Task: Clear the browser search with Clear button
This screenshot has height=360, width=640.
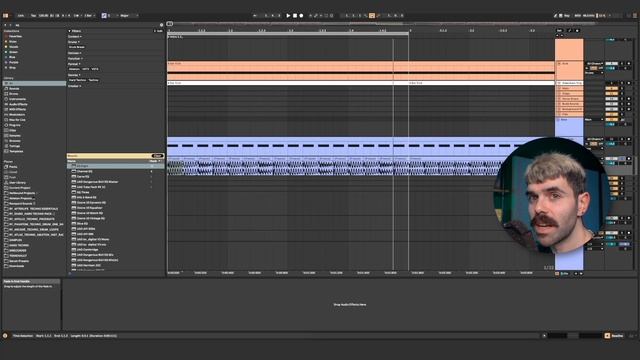Action: (x=158, y=156)
